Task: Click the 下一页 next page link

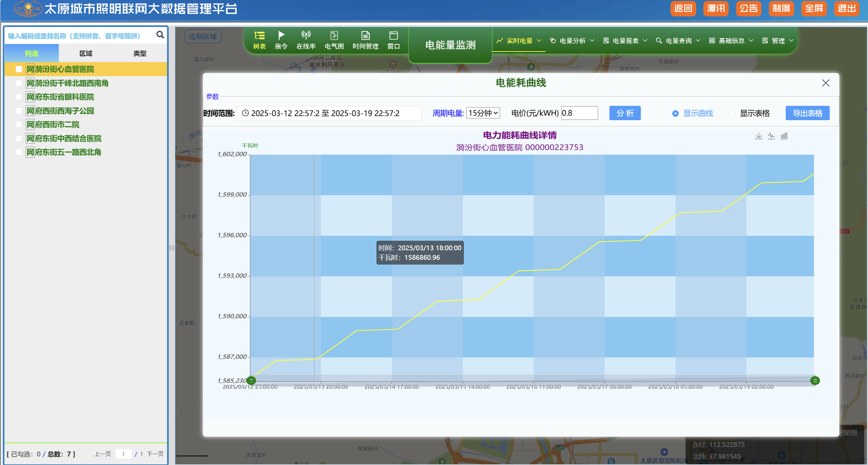Action: [x=155, y=454]
